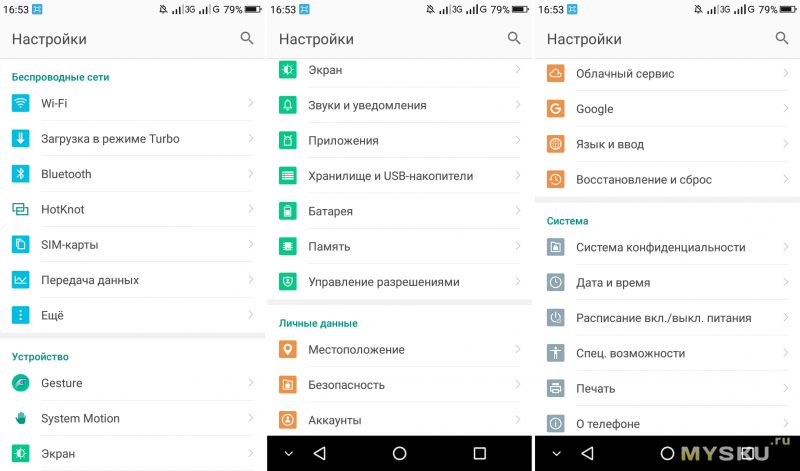Tap the orange Google icon
Viewport: 800px width, 471px height.
coord(556,109)
